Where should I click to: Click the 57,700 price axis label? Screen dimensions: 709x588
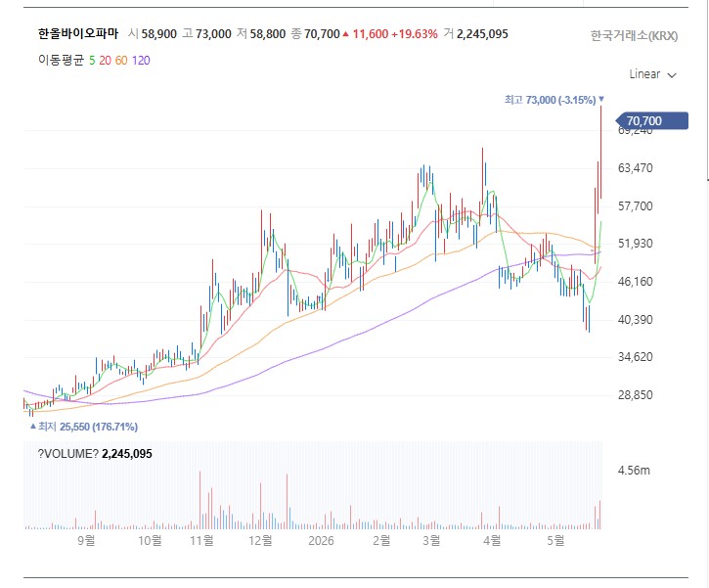point(636,206)
